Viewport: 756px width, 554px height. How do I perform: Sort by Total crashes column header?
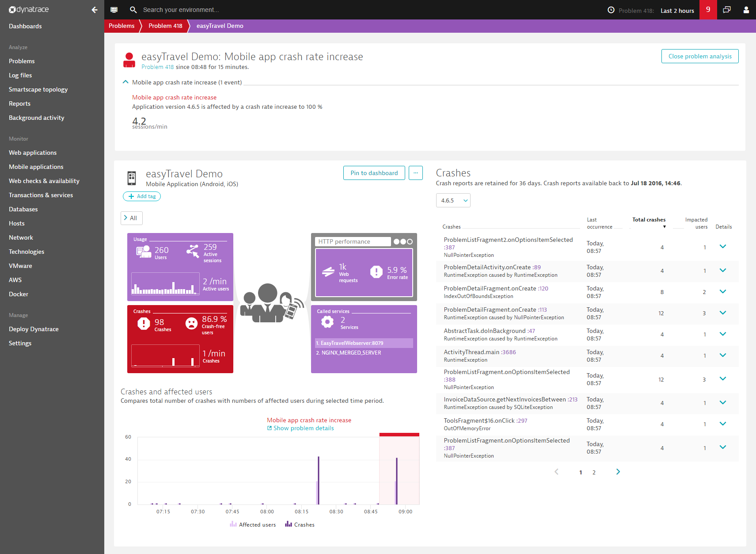coord(649,220)
